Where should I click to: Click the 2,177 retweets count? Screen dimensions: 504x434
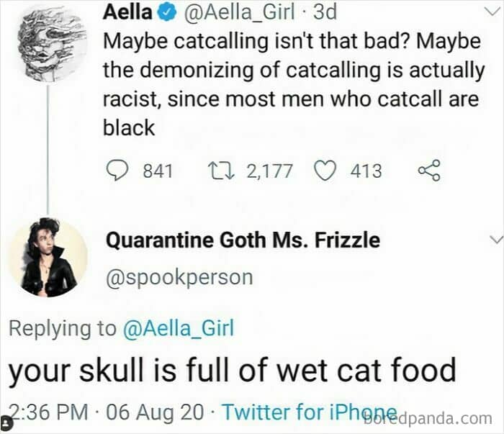coord(269,171)
